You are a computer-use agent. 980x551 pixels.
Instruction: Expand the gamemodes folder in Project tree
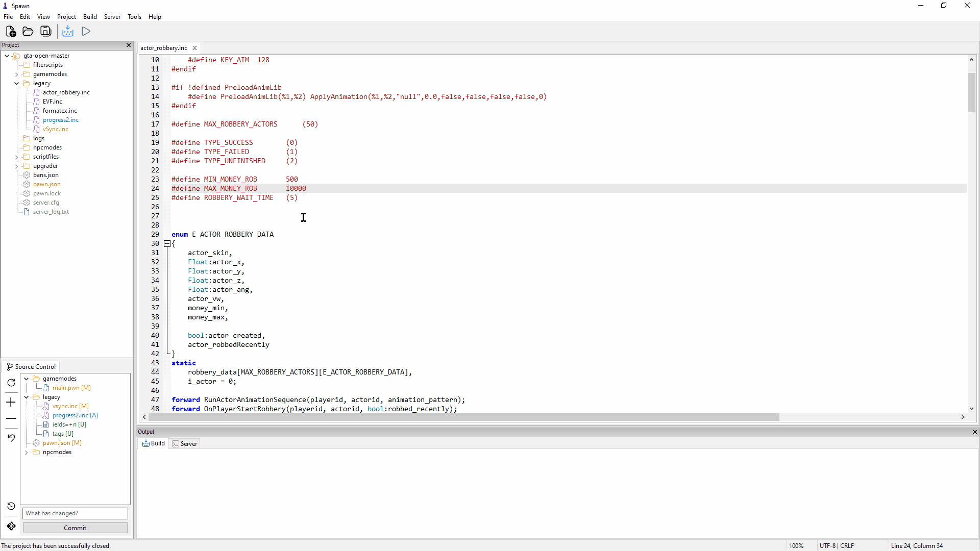[x=17, y=74]
